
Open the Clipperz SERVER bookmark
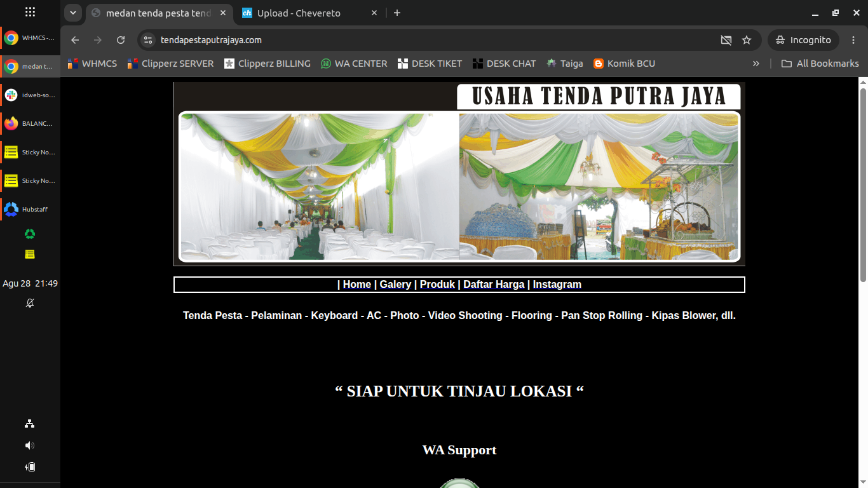pyautogui.click(x=170, y=64)
